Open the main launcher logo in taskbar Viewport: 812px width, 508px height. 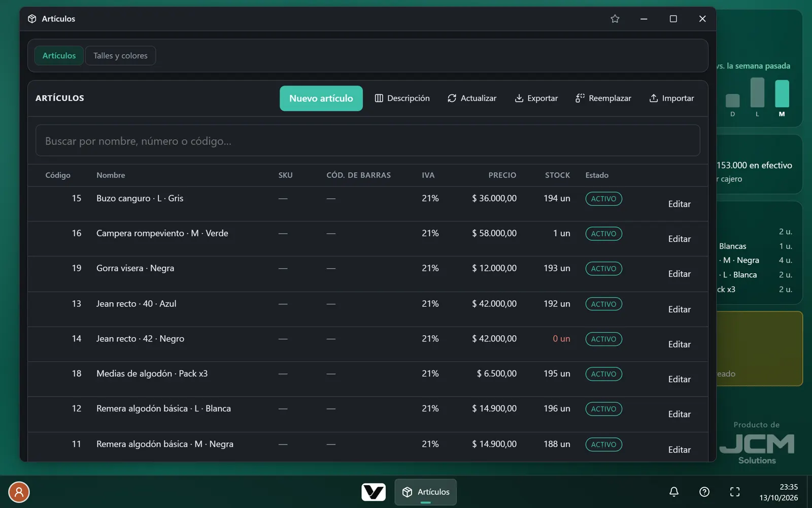coord(374,492)
